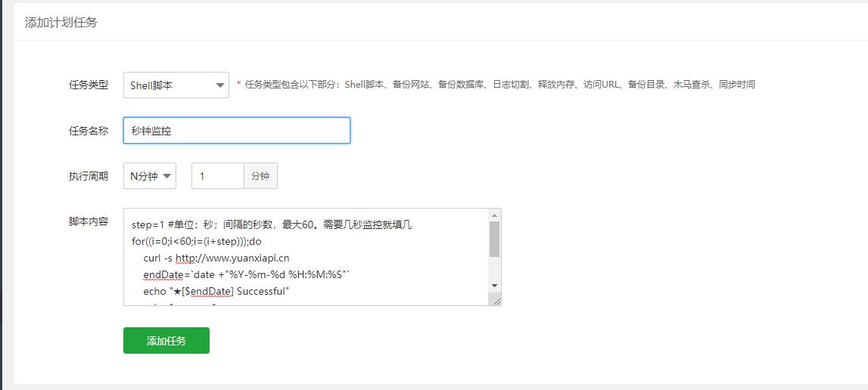Click the script textarea scrollbar thumb
Viewport: 868px width, 390px height.
click(x=494, y=239)
